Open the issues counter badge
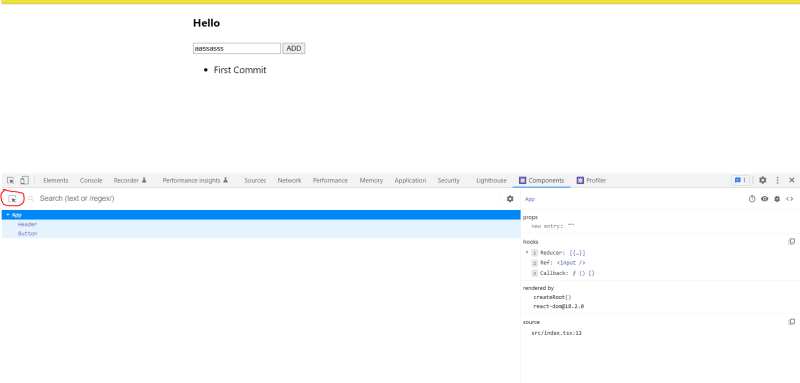The height and width of the screenshot is (383, 800). click(x=740, y=181)
